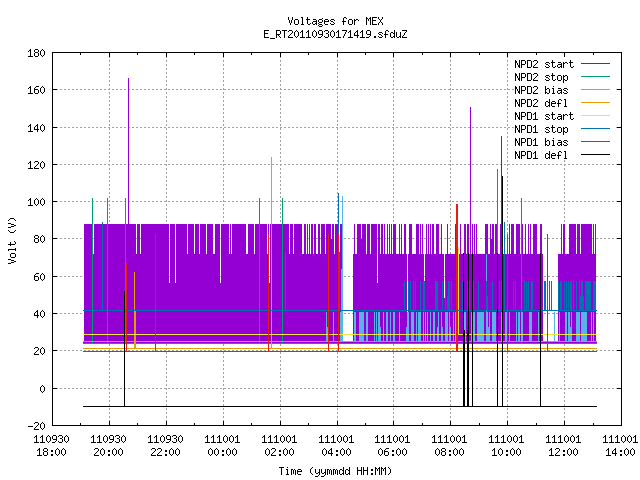Click the 80 y-axis tick value
This screenshot has height=480, width=640.
39,239
